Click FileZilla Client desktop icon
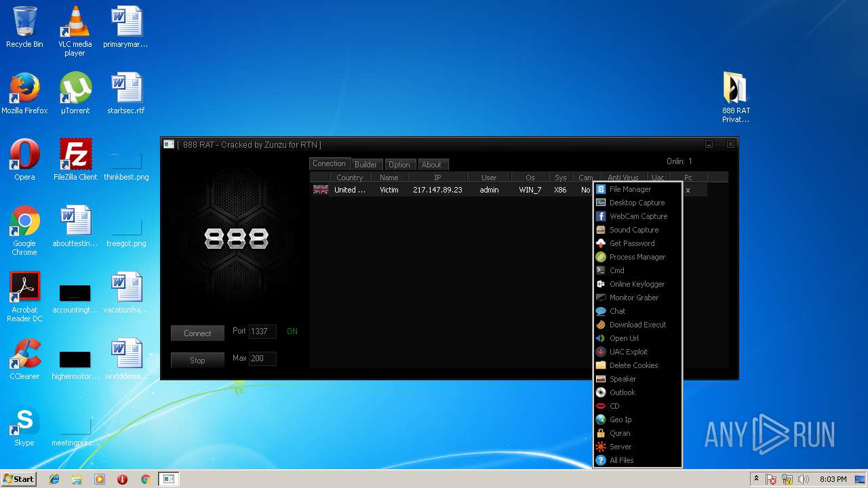This screenshot has height=488, width=868. pos(75,160)
